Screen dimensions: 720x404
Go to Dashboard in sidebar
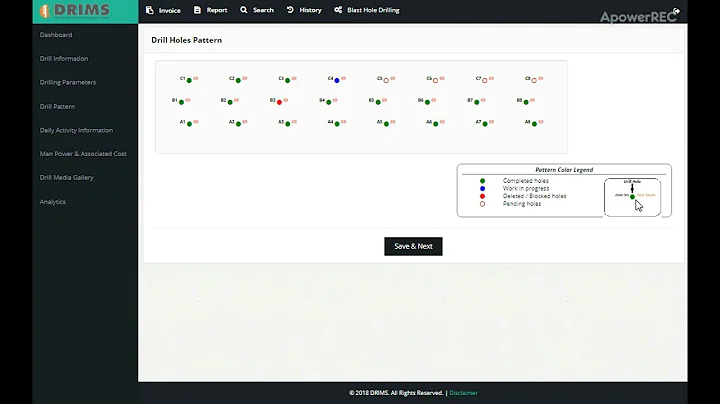click(x=56, y=35)
